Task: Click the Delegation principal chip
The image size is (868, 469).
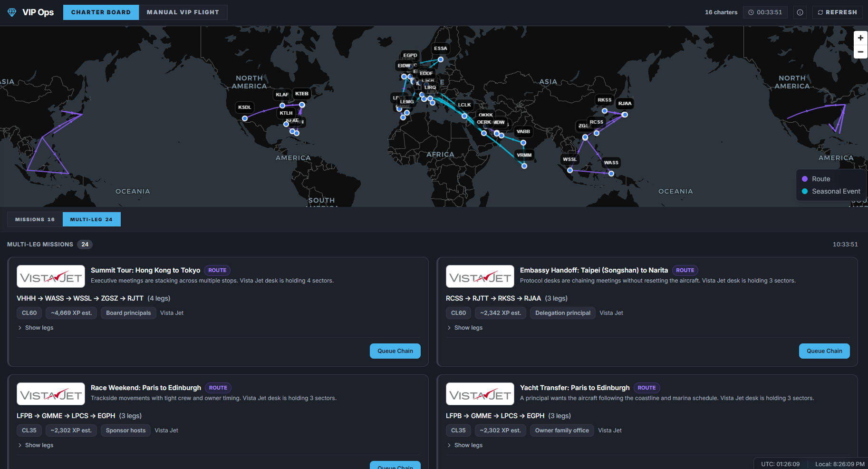Action: click(563, 313)
